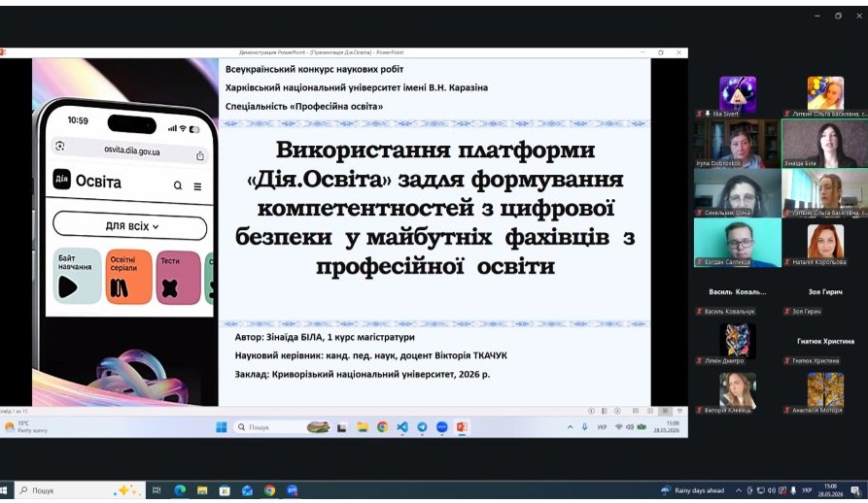Click the VS Code icon in shared-screen taskbar

point(402,426)
